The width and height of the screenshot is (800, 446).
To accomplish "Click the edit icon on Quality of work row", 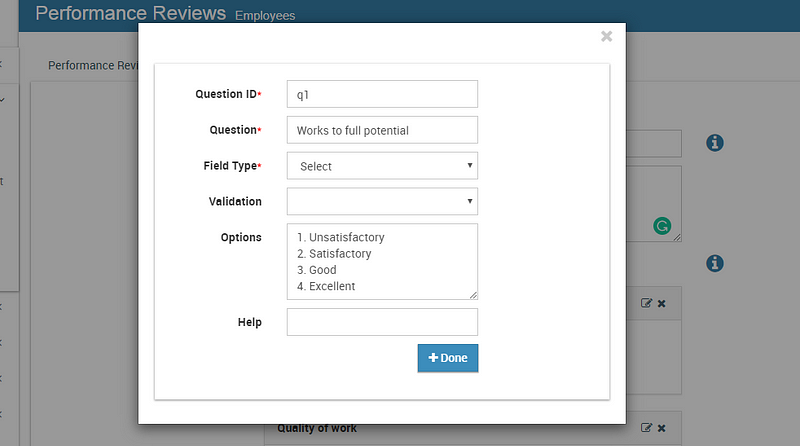I will coord(646,428).
